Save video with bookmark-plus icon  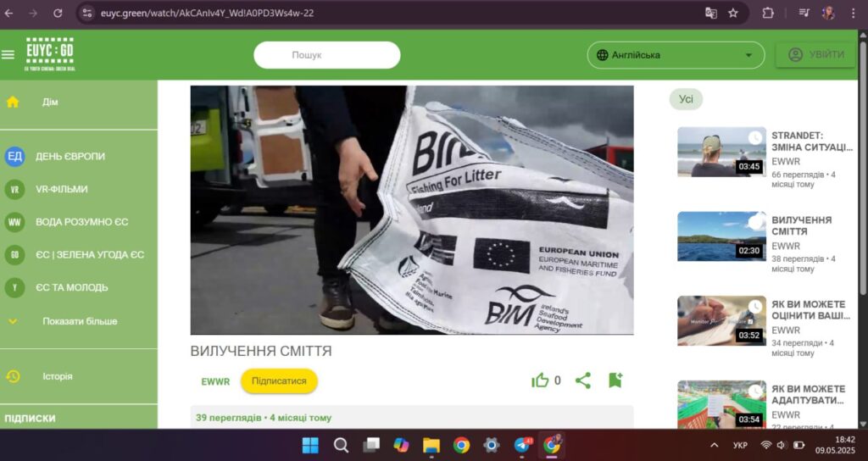pos(615,380)
